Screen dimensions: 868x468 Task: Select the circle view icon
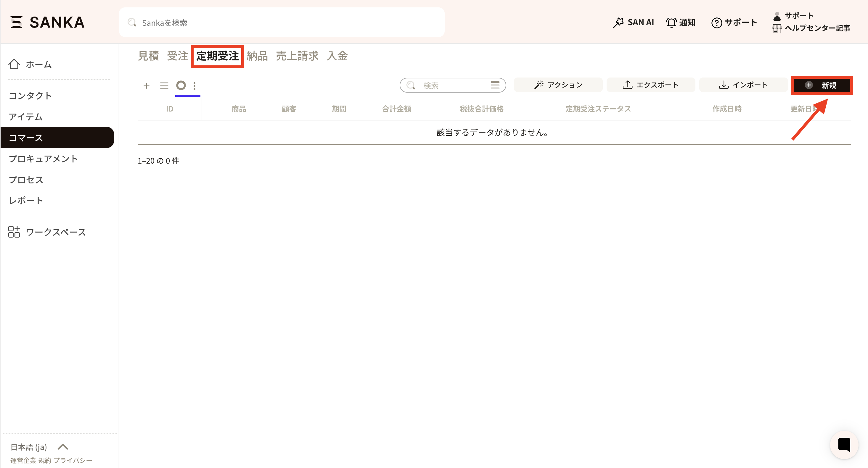pyautogui.click(x=181, y=85)
